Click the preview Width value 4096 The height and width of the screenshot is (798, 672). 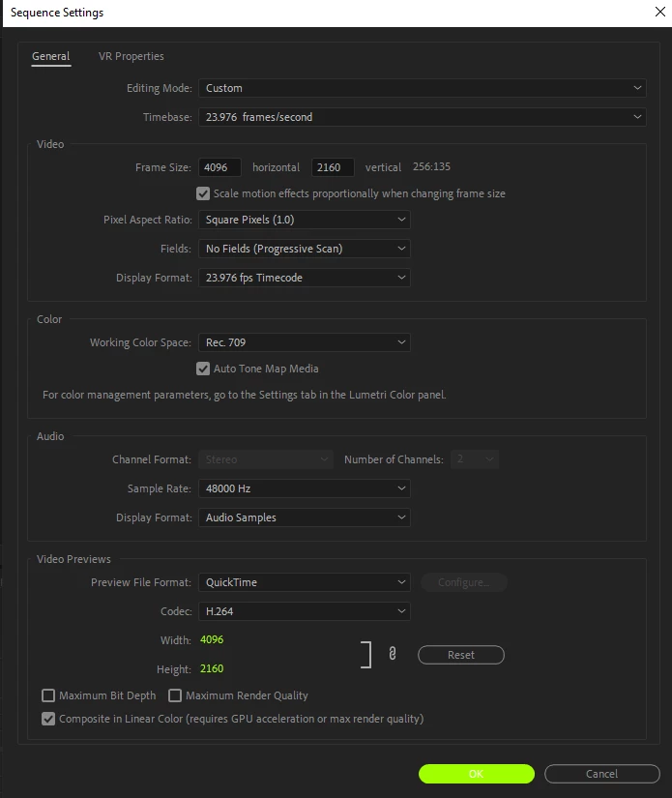(212, 639)
